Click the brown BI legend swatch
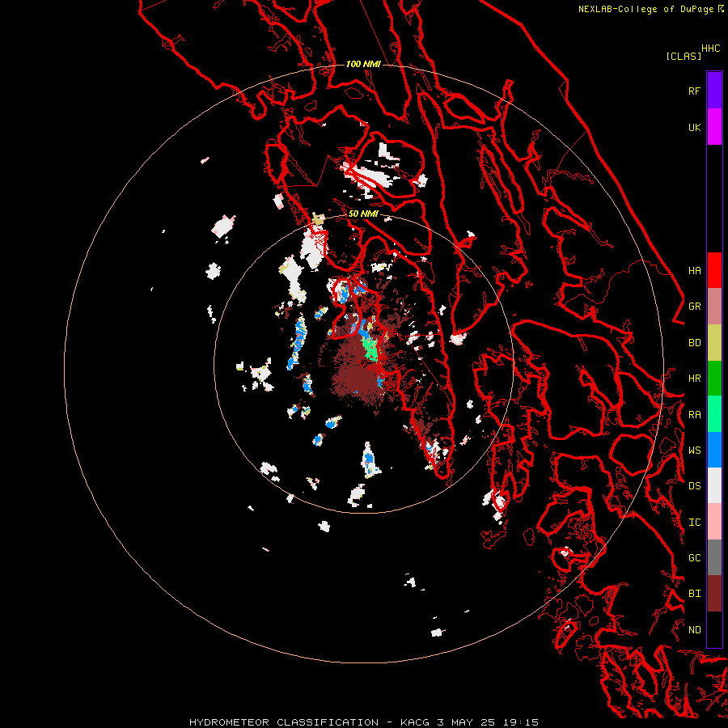The image size is (728, 728). pos(714,594)
